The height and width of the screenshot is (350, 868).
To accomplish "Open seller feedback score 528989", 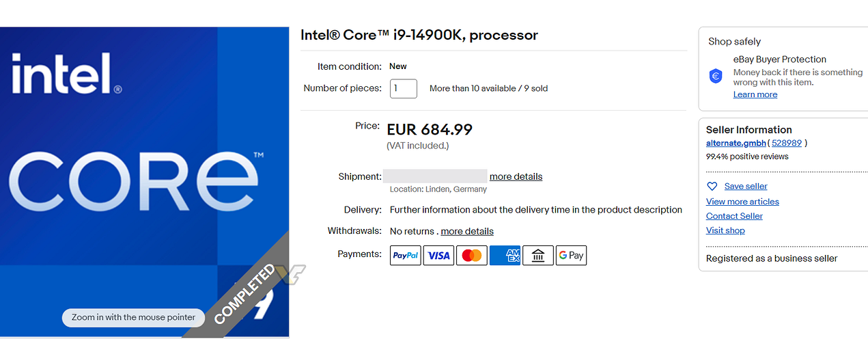I will (x=787, y=143).
